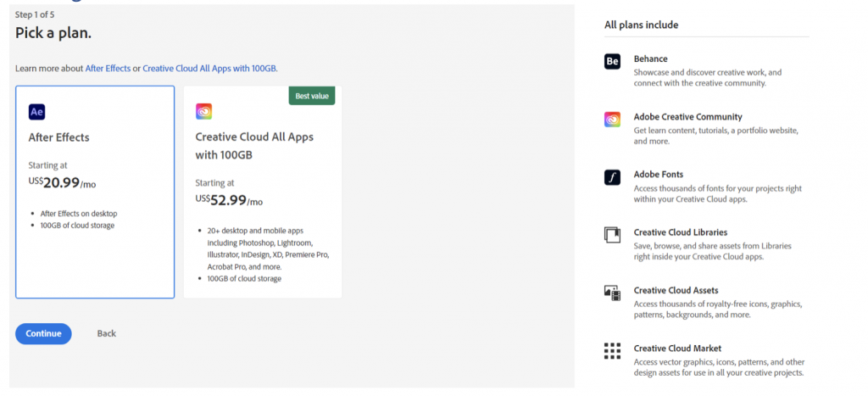Click the Creative Cloud All Apps plan title
This screenshot has width=868, height=396.
pyautogui.click(x=254, y=146)
